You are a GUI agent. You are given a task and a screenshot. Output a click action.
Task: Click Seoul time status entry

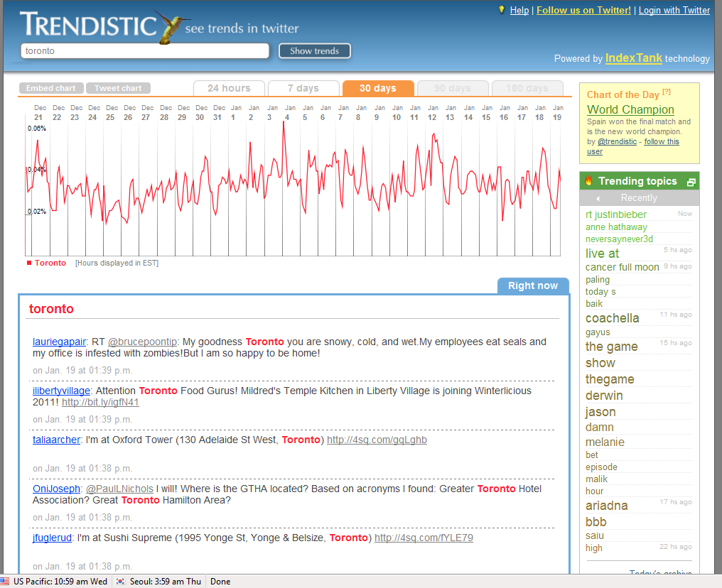[x=166, y=581]
